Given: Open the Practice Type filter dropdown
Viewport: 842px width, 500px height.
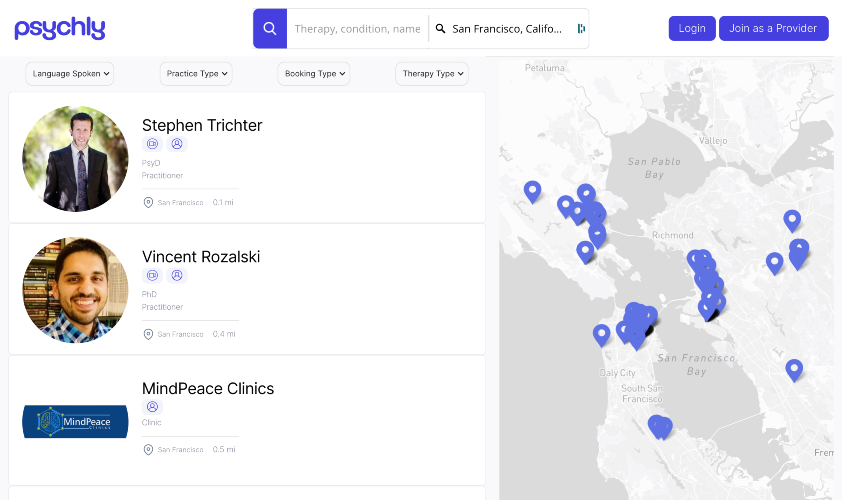Looking at the screenshot, I should [196, 74].
